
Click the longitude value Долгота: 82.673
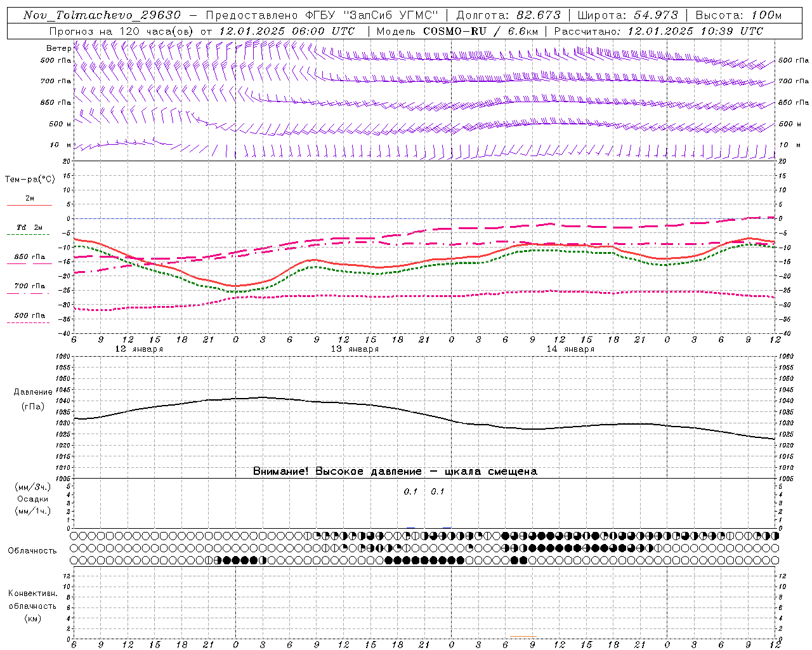509,15
